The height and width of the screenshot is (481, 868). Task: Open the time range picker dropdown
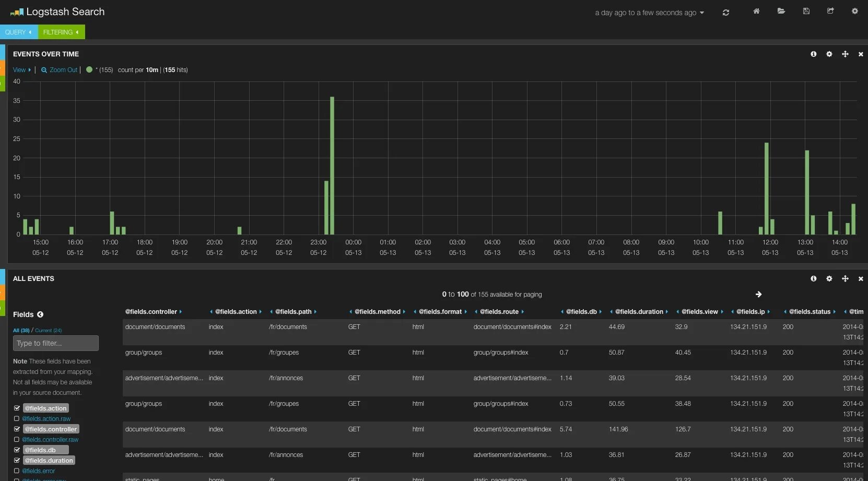tap(649, 13)
